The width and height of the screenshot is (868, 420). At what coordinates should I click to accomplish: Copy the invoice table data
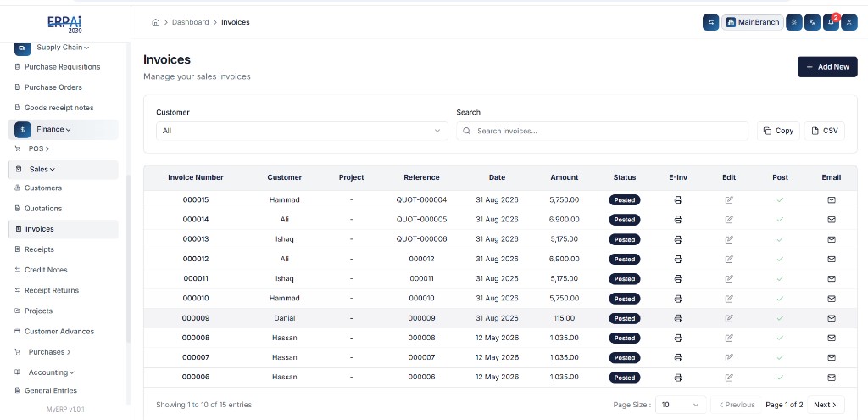tap(778, 131)
